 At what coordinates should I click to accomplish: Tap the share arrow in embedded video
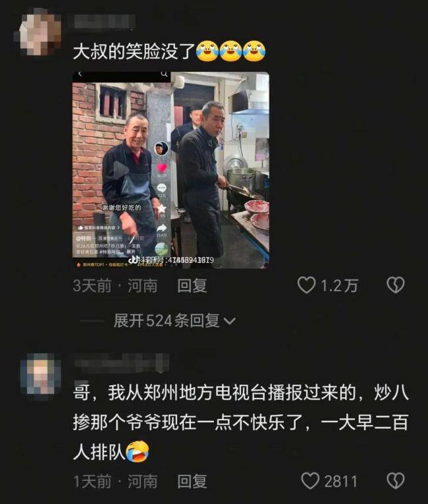pyautogui.click(x=161, y=228)
